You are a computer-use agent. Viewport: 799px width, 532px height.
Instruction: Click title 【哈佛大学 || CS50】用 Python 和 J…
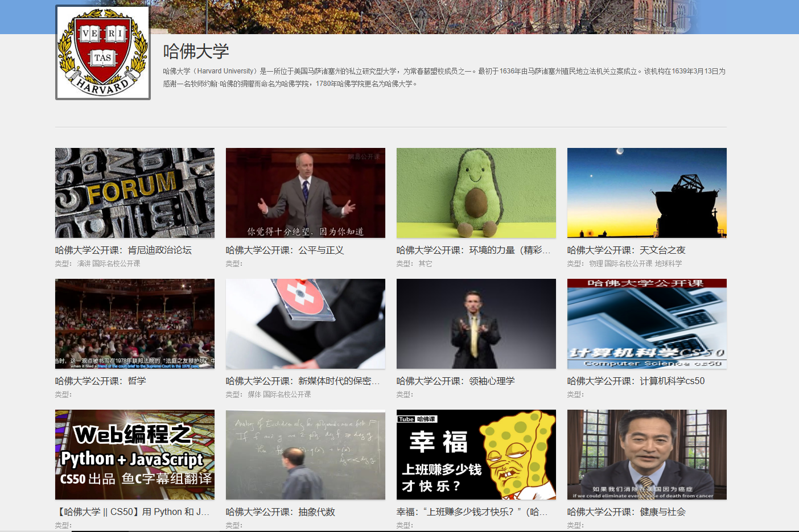pos(132,512)
